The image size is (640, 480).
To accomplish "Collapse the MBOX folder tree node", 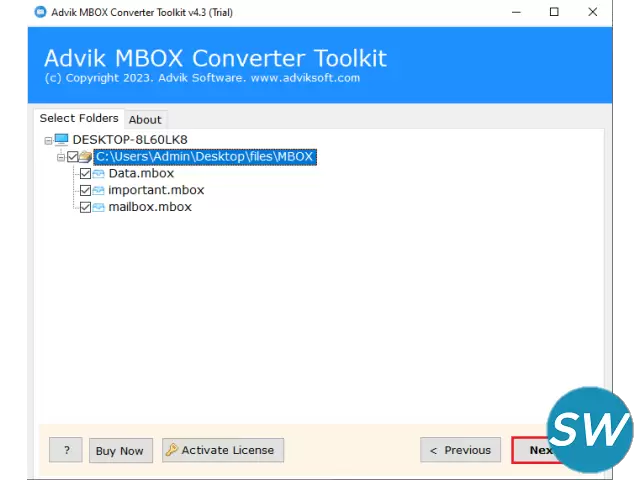I will tap(61, 157).
